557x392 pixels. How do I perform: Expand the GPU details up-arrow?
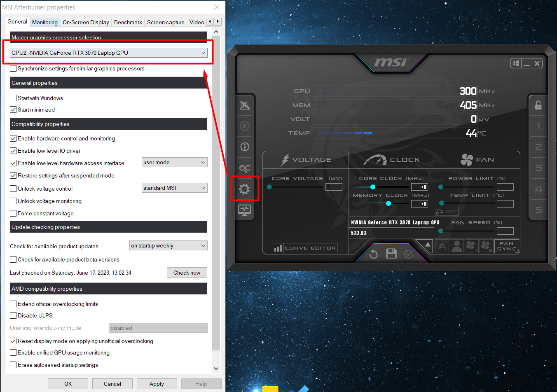pos(428,245)
